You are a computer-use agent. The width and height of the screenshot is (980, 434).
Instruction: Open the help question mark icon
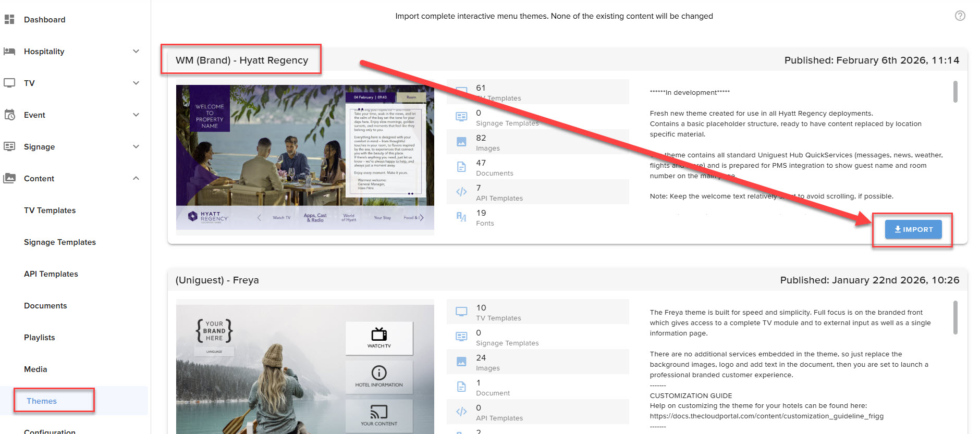960,16
